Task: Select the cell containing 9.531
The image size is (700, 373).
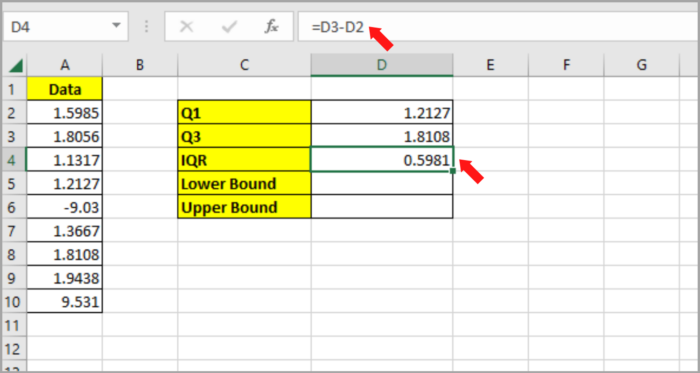Action: [65, 302]
